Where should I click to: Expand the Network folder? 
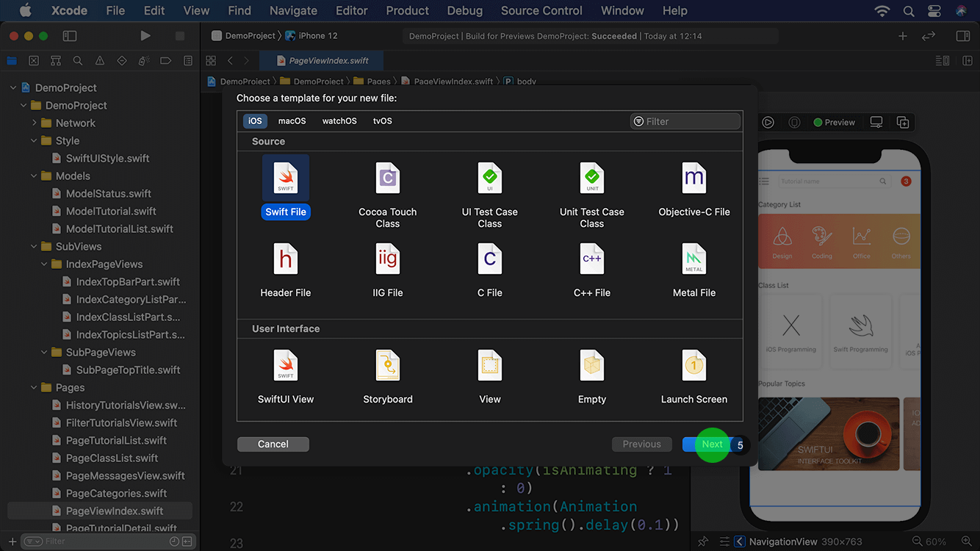[x=34, y=123]
